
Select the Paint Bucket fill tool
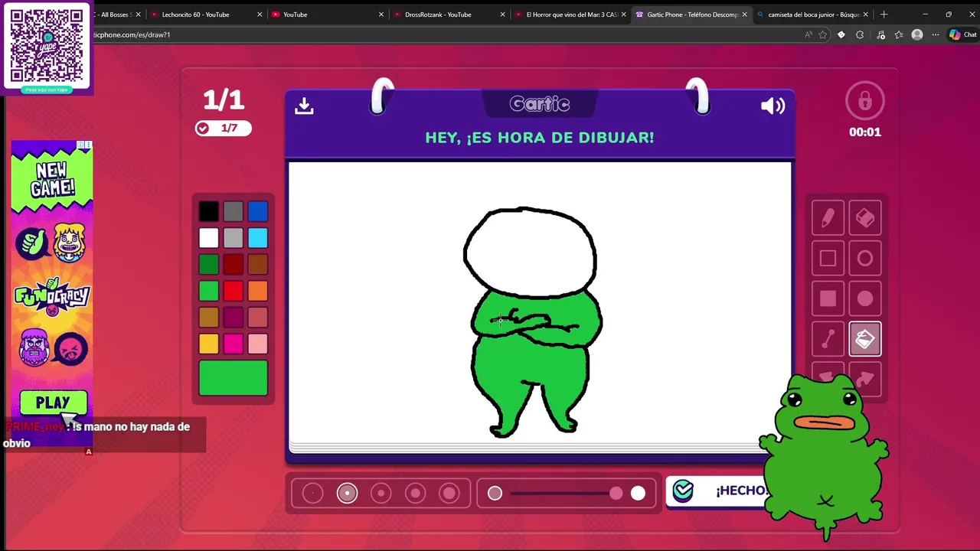[865, 339]
